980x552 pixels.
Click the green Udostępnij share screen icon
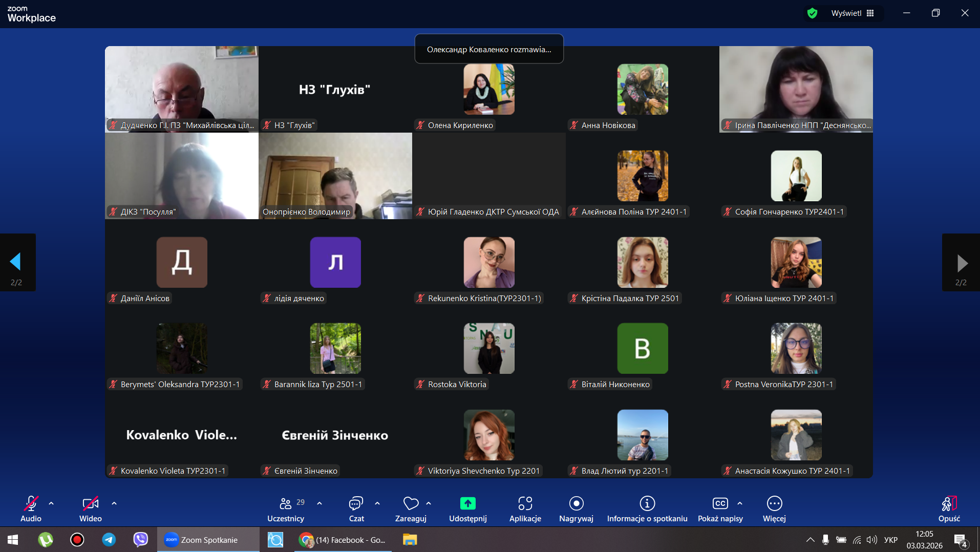(467, 504)
